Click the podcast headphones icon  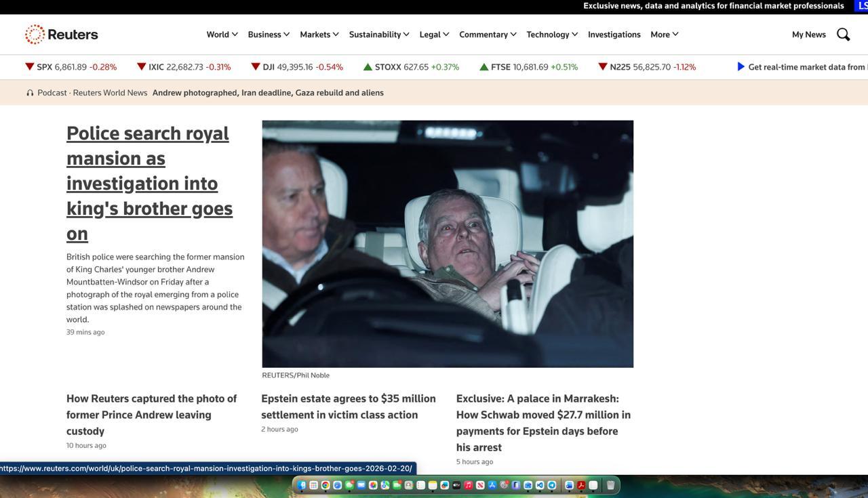pyautogui.click(x=30, y=93)
